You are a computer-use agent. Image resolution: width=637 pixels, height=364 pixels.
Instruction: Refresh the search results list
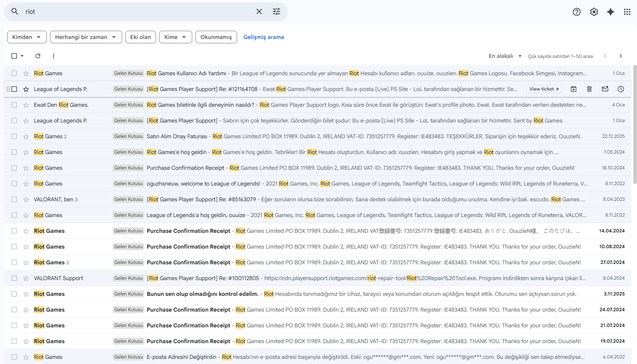tap(38, 56)
